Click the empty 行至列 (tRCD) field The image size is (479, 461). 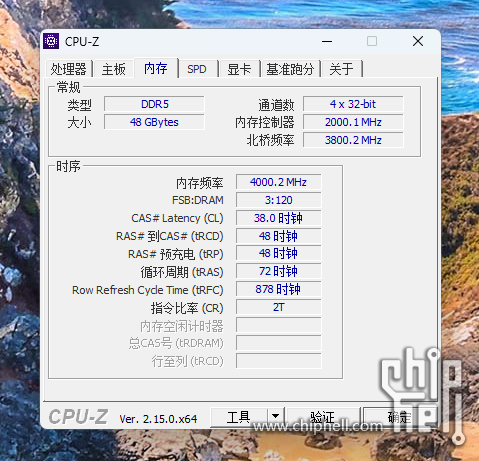tap(279, 361)
